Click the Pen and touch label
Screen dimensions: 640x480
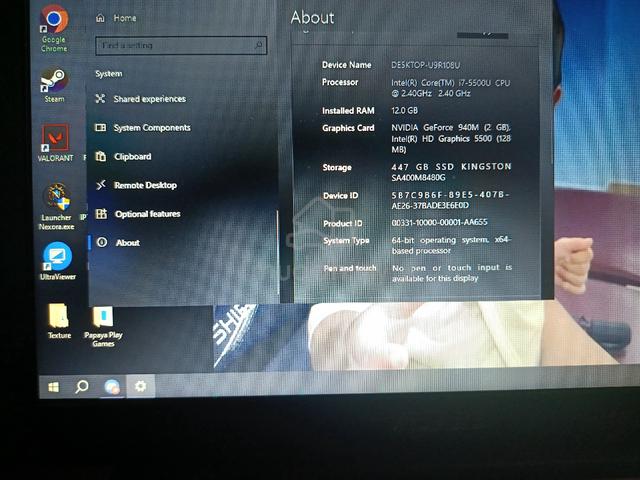coord(350,268)
